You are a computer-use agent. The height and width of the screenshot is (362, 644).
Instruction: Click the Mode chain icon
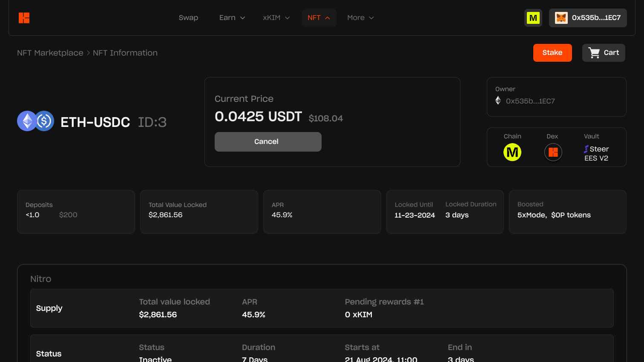[x=512, y=152]
